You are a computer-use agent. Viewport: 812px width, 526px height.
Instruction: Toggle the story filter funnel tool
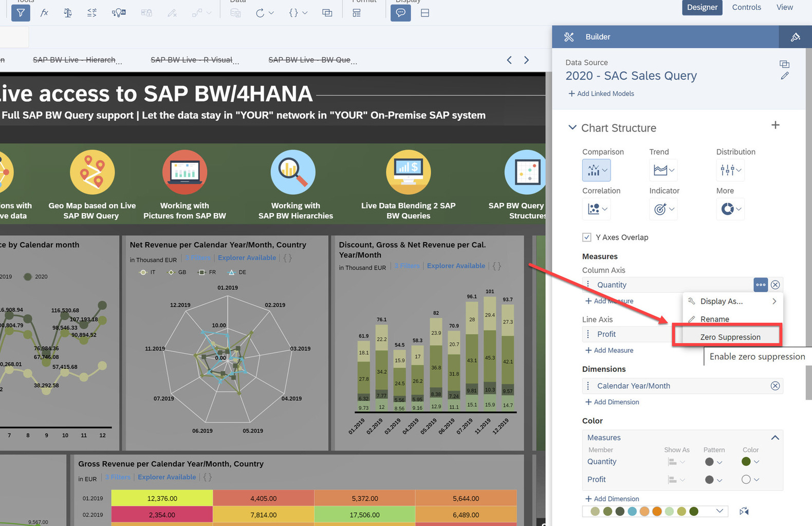21,13
